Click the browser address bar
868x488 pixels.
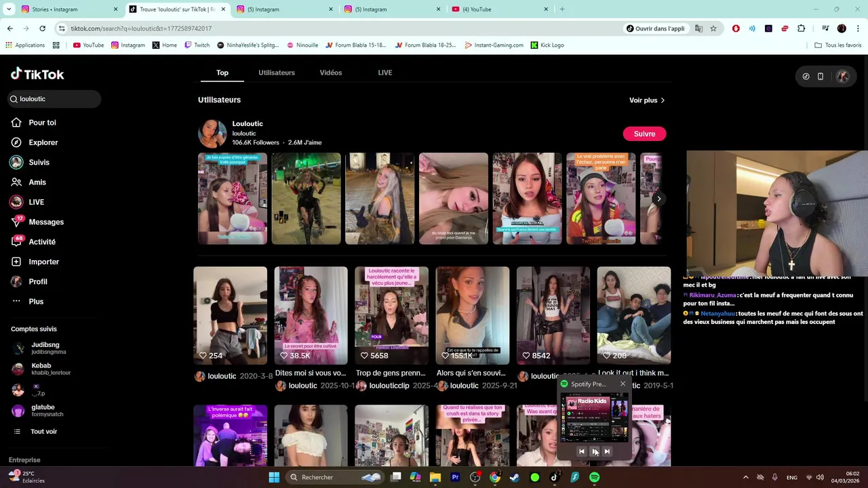pyautogui.click(x=339, y=28)
